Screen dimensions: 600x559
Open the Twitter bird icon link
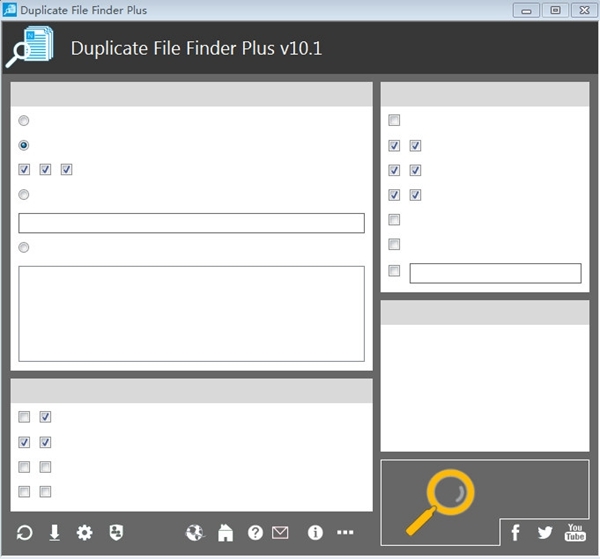545,532
